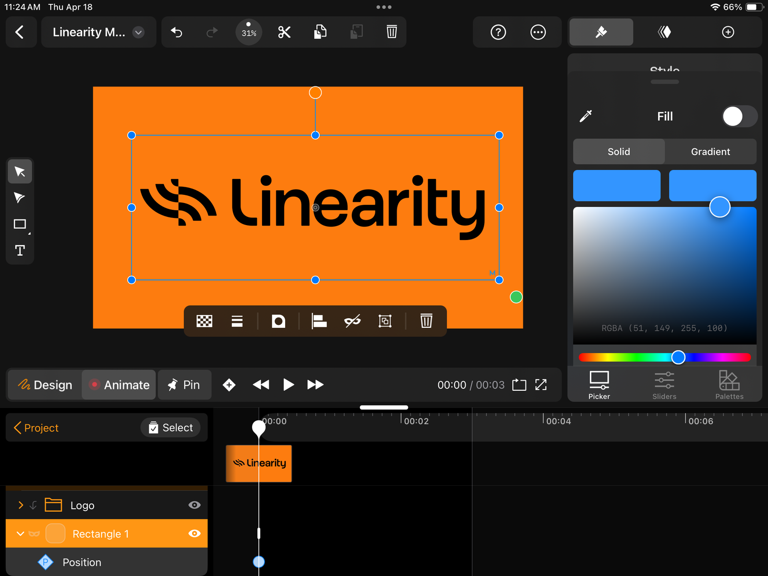
Task: Hide the Rectangle 1 layer
Action: pos(194,534)
